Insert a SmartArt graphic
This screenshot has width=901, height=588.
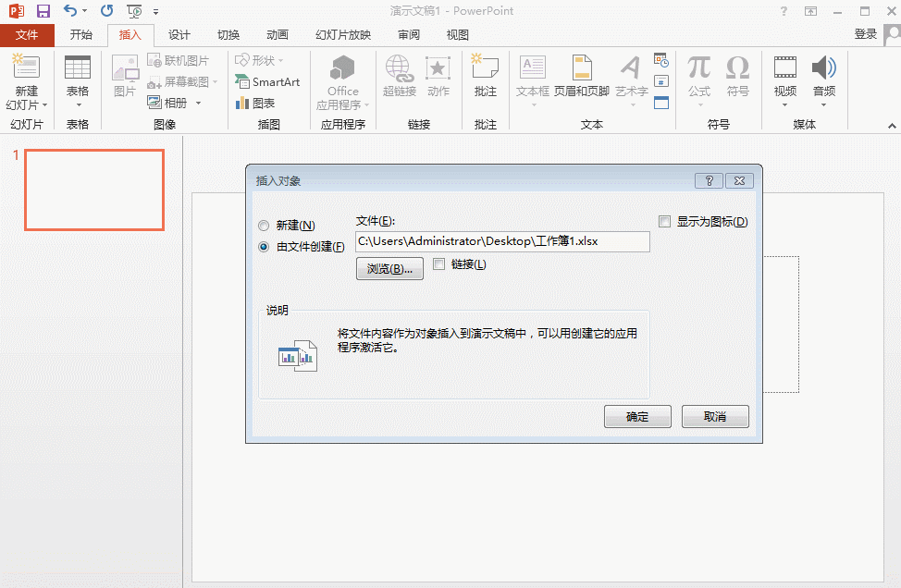(267, 81)
